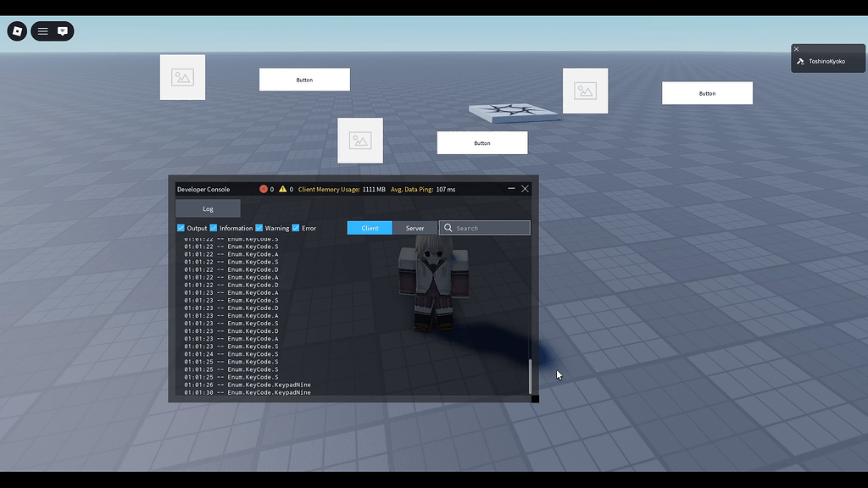Click the Client Memory Usage readout
The image size is (868, 488).
coord(342,189)
